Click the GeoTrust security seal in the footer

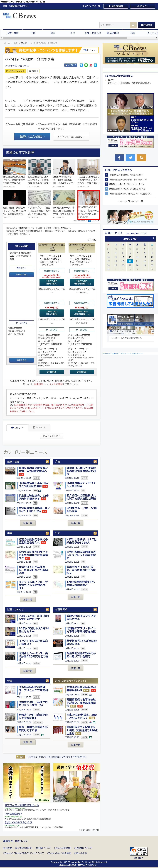click(x=139, y=851)
